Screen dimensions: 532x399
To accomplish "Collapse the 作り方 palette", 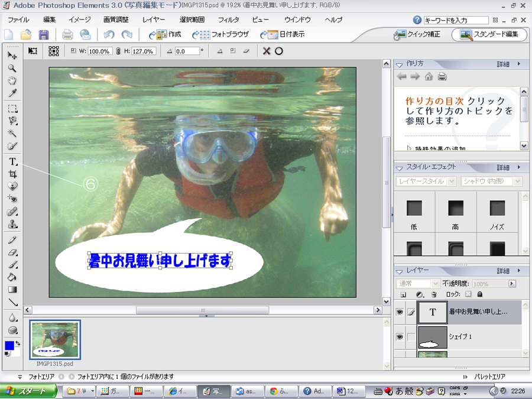I will (x=399, y=64).
